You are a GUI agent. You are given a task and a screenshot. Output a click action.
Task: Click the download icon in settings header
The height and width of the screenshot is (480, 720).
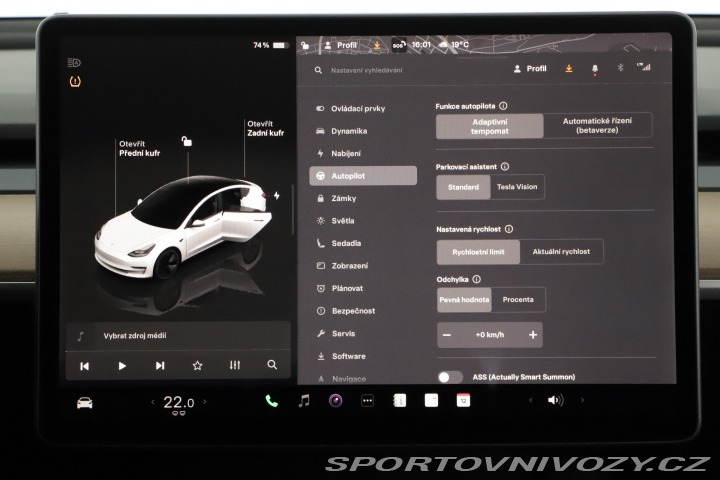568,68
